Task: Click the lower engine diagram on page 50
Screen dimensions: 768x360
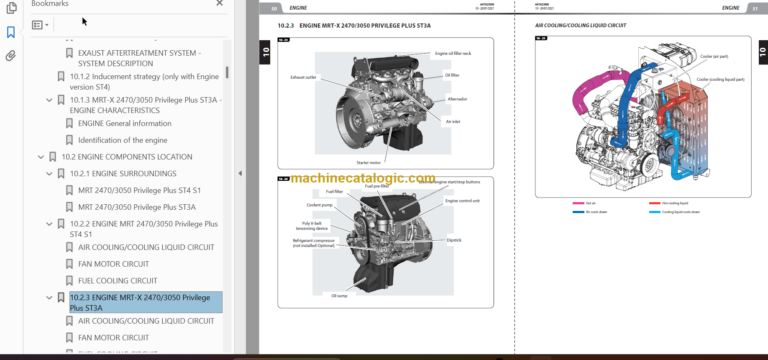Action: point(385,242)
